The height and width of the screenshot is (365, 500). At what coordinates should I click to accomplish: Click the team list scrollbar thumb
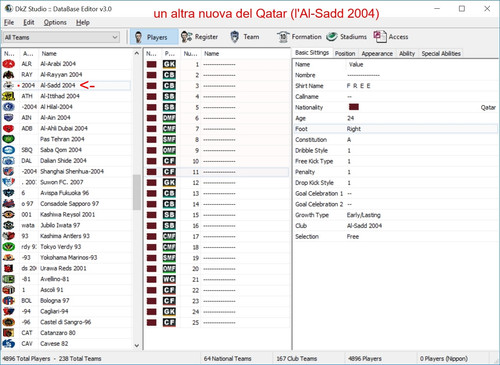tap(137, 192)
